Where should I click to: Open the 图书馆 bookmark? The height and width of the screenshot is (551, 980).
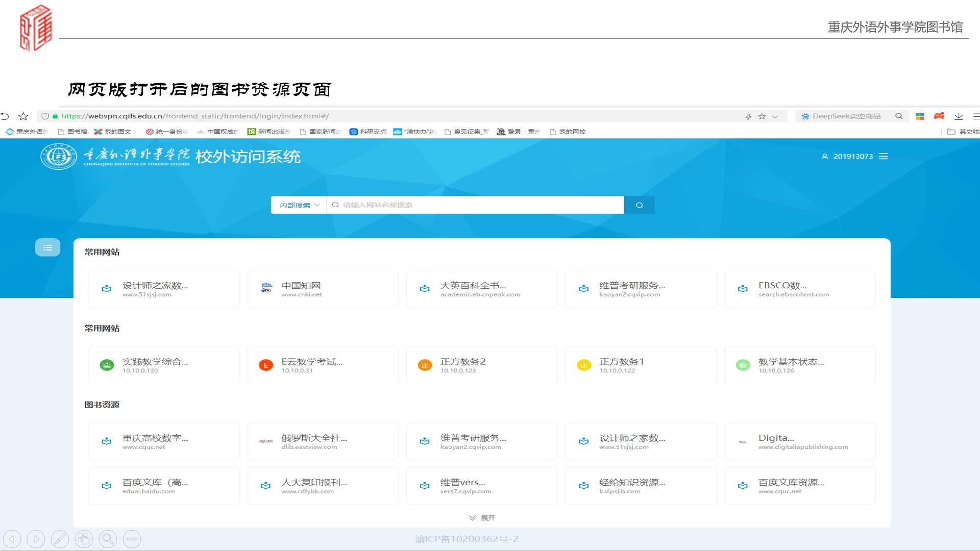72,132
